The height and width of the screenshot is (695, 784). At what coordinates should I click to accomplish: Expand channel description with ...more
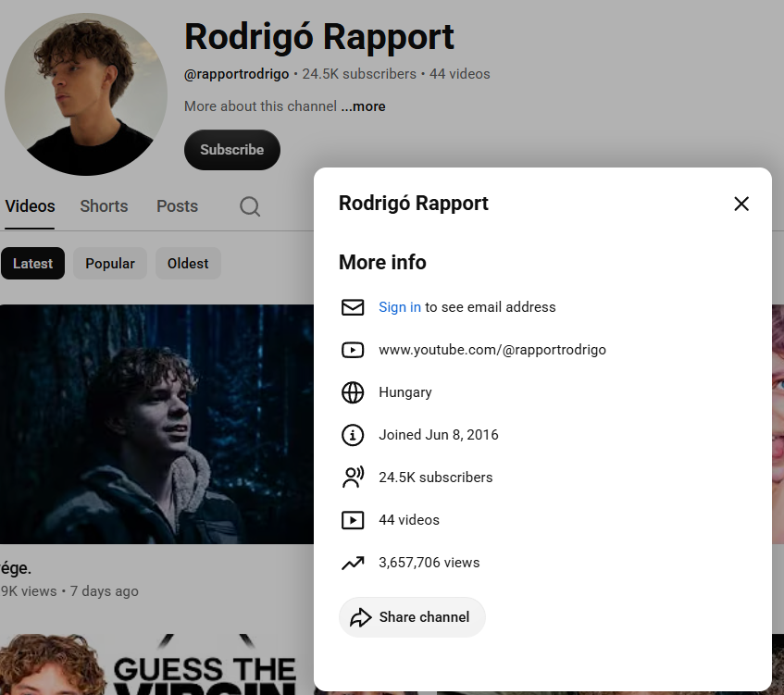pos(363,106)
